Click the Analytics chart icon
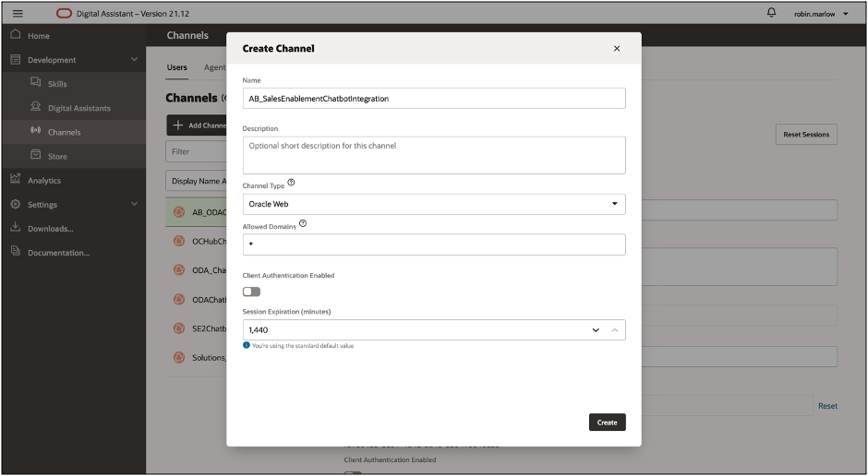This screenshot has height=476, width=868. 16,179
